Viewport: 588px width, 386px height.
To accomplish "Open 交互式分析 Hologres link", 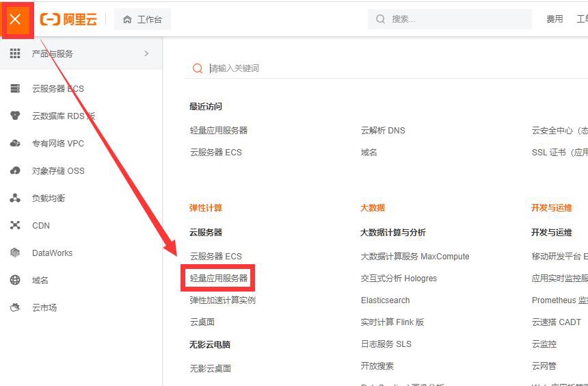I will [399, 279].
